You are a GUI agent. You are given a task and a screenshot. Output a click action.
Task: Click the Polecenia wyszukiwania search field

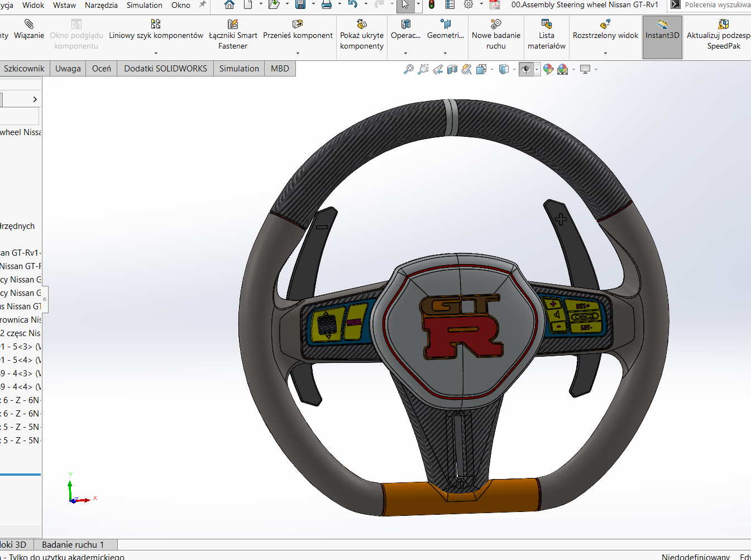point(717,5)
